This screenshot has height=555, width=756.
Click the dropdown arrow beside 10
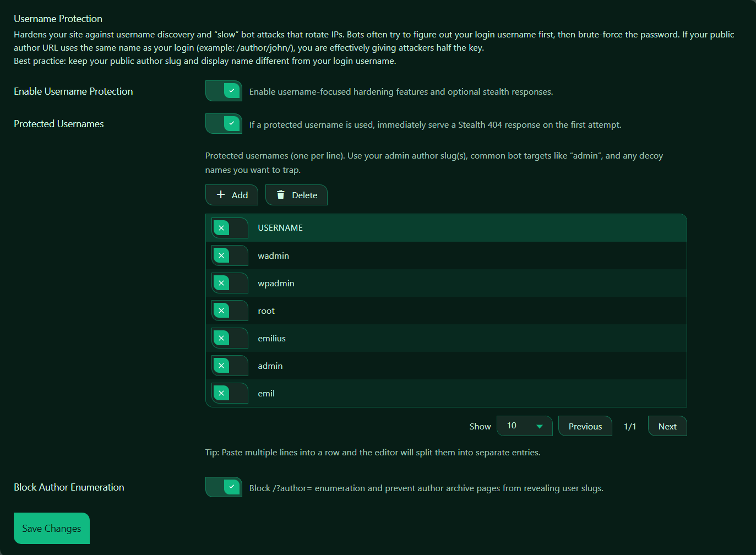click(x=540, y=426)
